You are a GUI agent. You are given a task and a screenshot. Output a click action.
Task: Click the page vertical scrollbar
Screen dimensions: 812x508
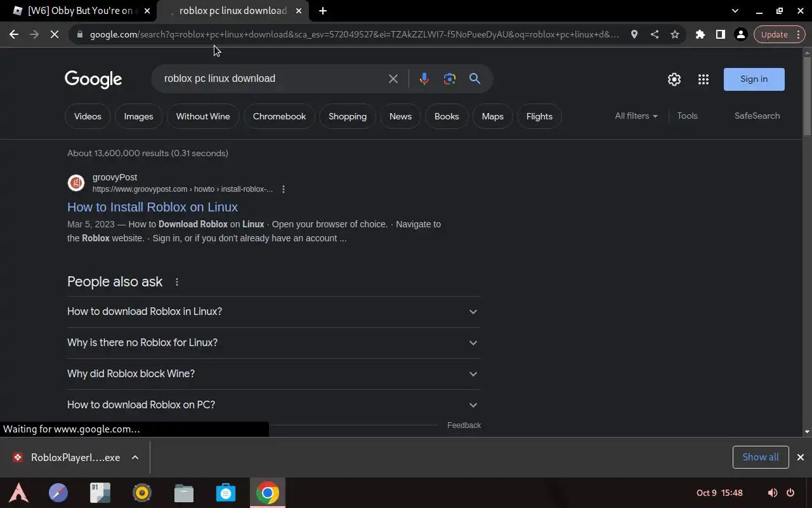tap(807, 95)
